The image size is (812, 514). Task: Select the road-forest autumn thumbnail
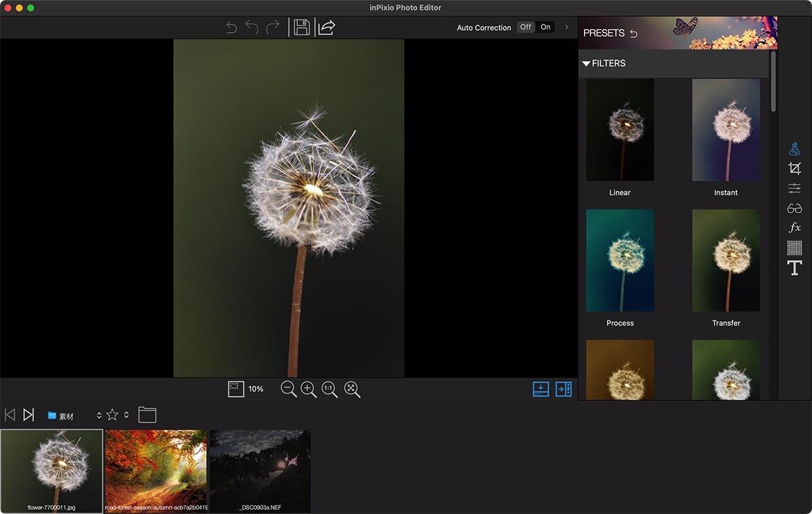click(156, 470)
